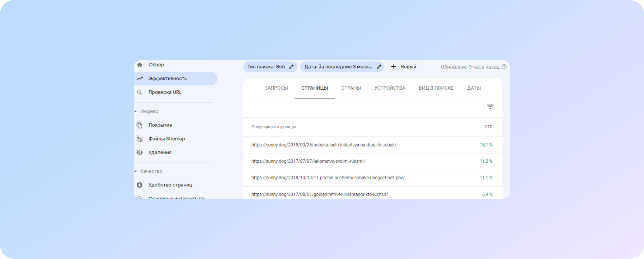Image resolution: width=644 pixels, height=259 pixels.
Task: Edit the Дата filter pencil
Action: 379,67
